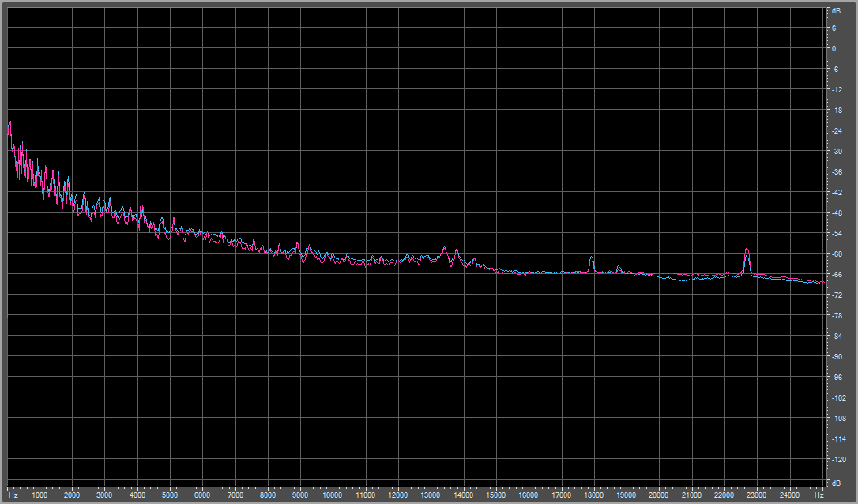The width and height of the screenshot is (858, 504).
Task: Click the -48 label on the dB scale
Action: 837,213
